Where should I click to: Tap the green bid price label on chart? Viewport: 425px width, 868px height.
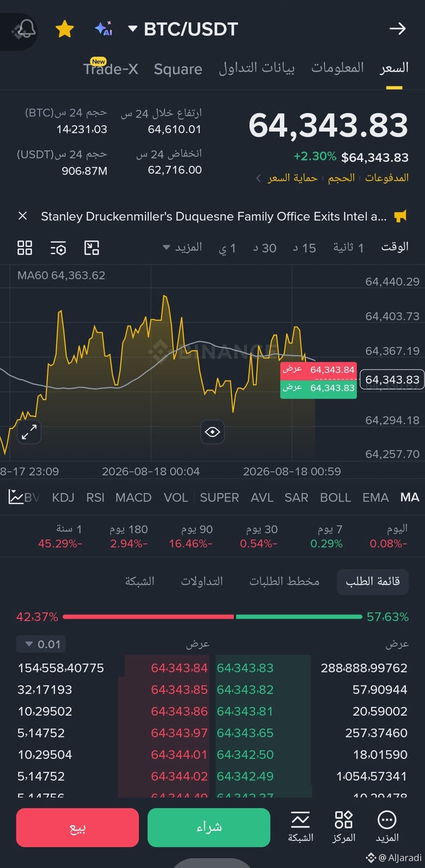(x=318, y=389)
